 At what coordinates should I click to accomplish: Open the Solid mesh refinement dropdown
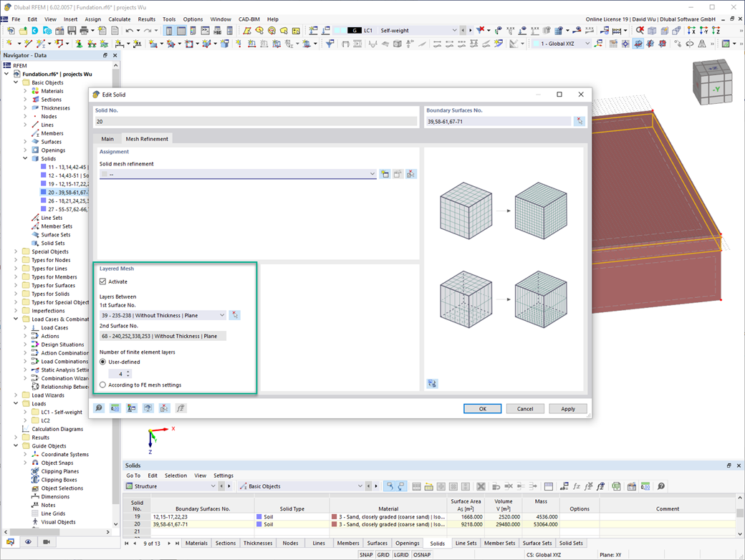[372, 174]
